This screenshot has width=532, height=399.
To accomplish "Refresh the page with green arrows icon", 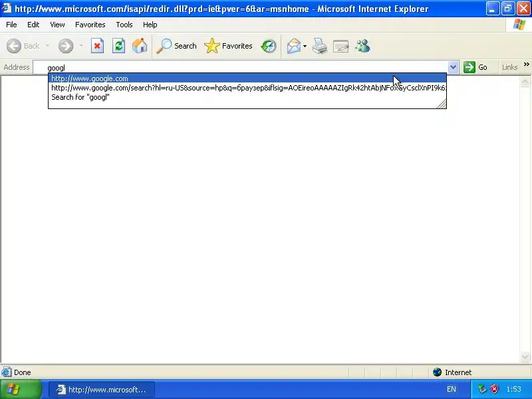I will (x=119, y=46).
